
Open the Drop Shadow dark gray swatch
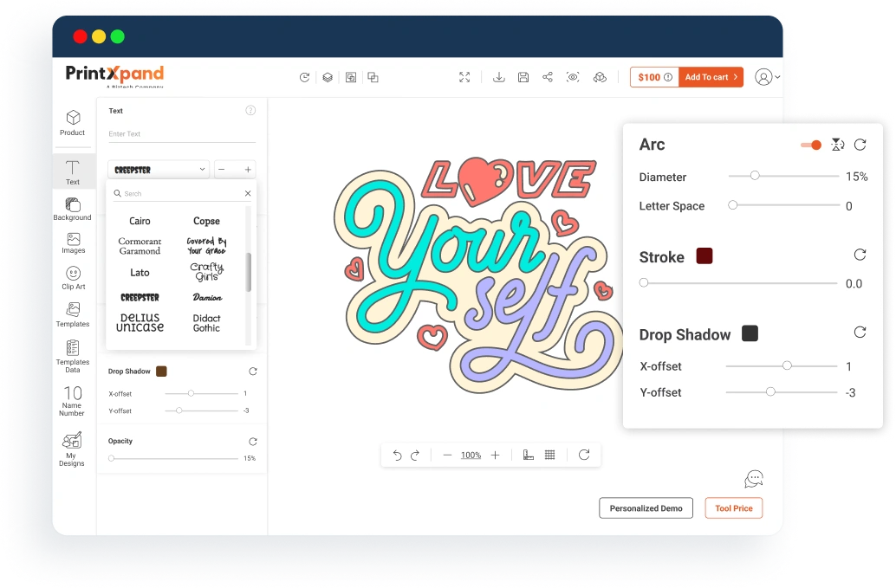(x=750, y=333)
